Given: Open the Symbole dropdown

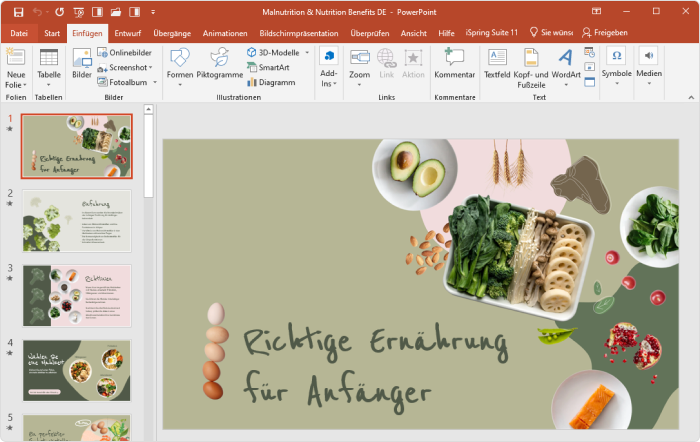Looking at the screenshot, I should coord(617,67).
